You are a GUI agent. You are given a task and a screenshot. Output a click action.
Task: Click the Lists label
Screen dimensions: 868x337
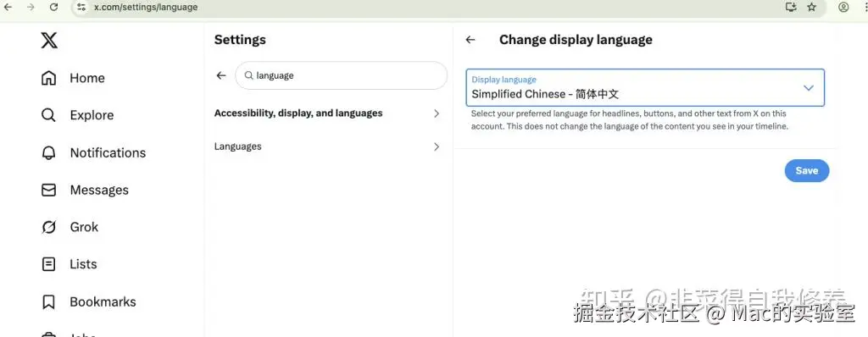(83, 264)
